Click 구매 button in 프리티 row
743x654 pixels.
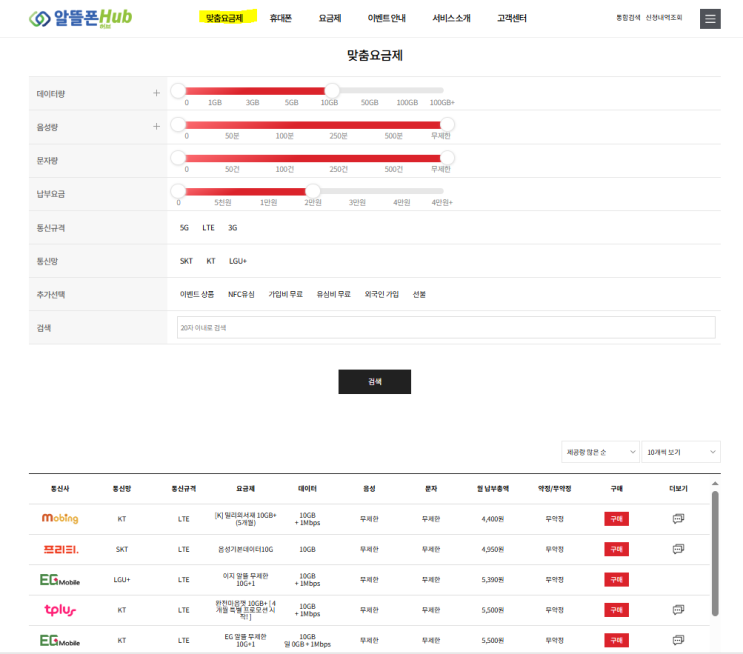click(616, 549)
